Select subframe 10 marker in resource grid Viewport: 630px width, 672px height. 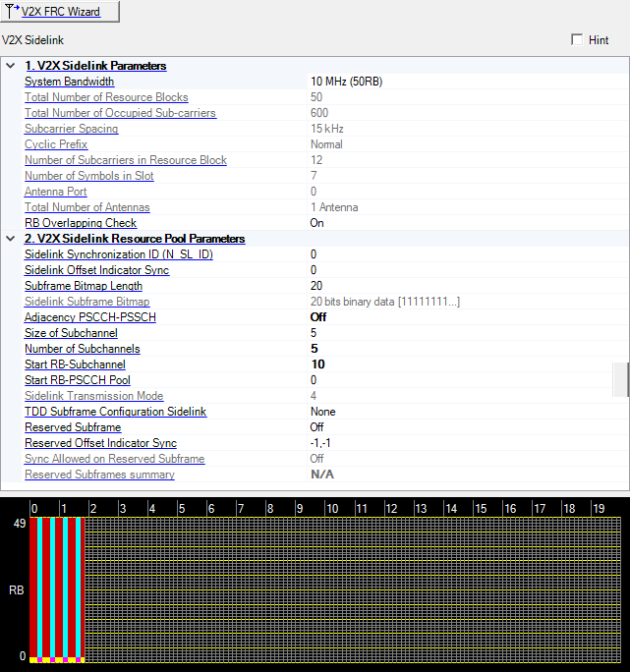332,509
